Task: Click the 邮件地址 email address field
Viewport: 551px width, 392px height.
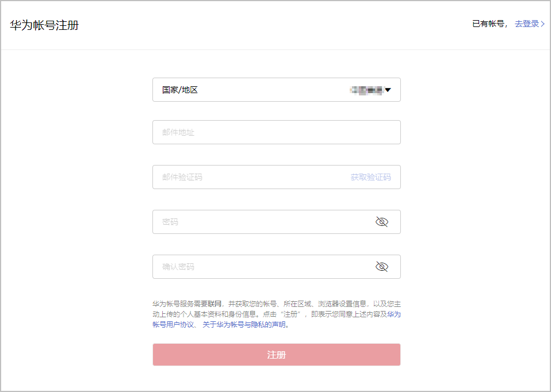Action: 276,132
